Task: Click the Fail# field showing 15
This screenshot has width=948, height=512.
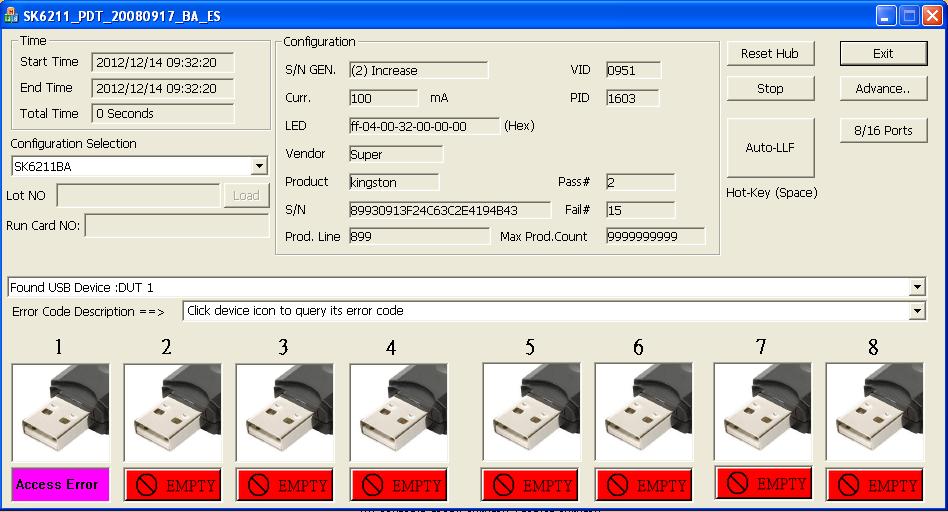Action: (x=640, y=210)
